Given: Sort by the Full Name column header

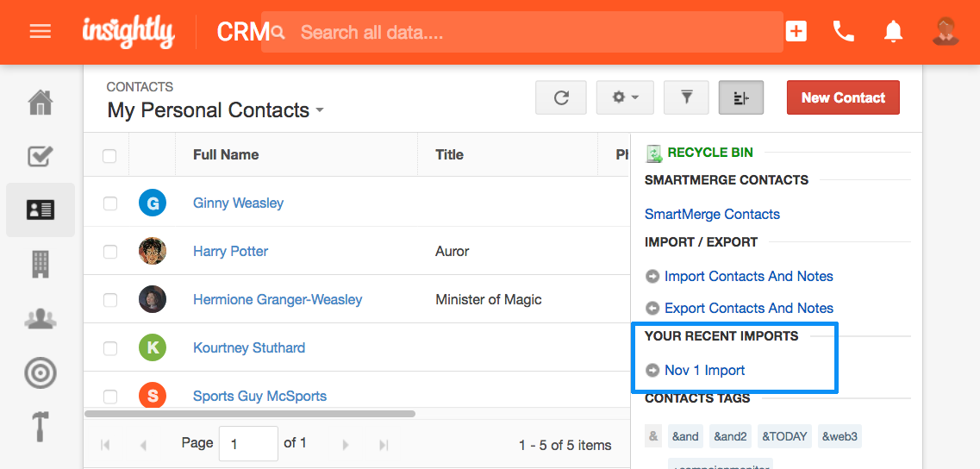Looking at the screenshot, I should click(x=226, y=154).
